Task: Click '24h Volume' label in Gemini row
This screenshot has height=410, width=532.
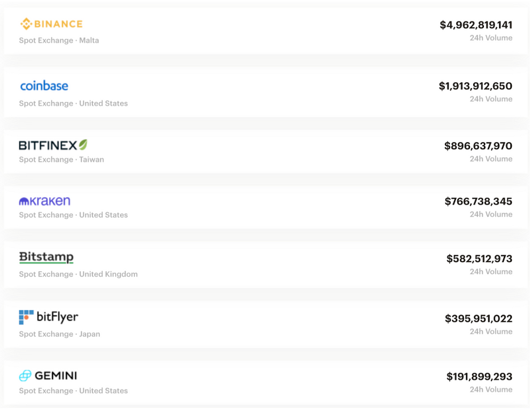Action: 491,390
